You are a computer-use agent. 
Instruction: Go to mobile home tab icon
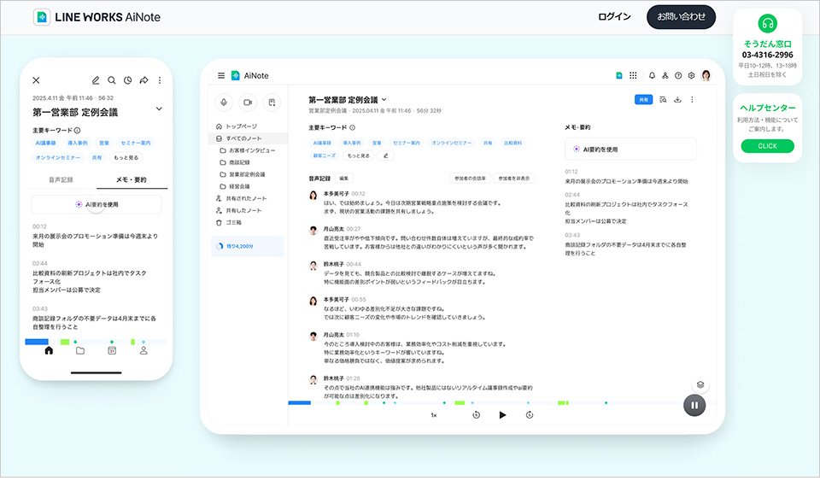coord(49,350)
